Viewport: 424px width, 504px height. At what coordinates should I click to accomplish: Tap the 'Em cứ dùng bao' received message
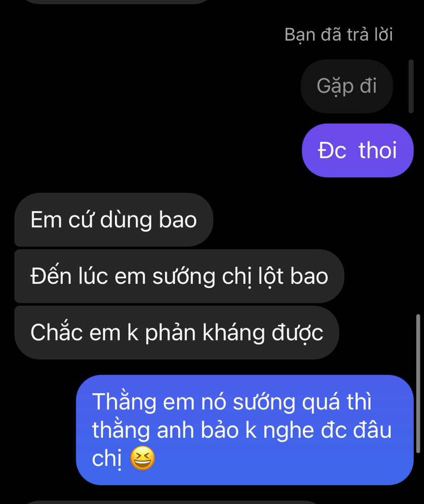[114, 220]
